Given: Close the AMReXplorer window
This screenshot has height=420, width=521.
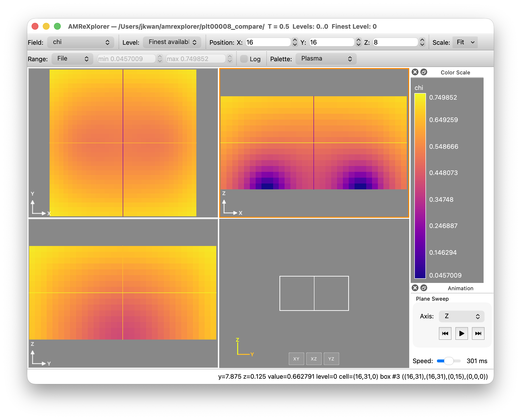Looking at the screenshot, I should tap(35, 26).
